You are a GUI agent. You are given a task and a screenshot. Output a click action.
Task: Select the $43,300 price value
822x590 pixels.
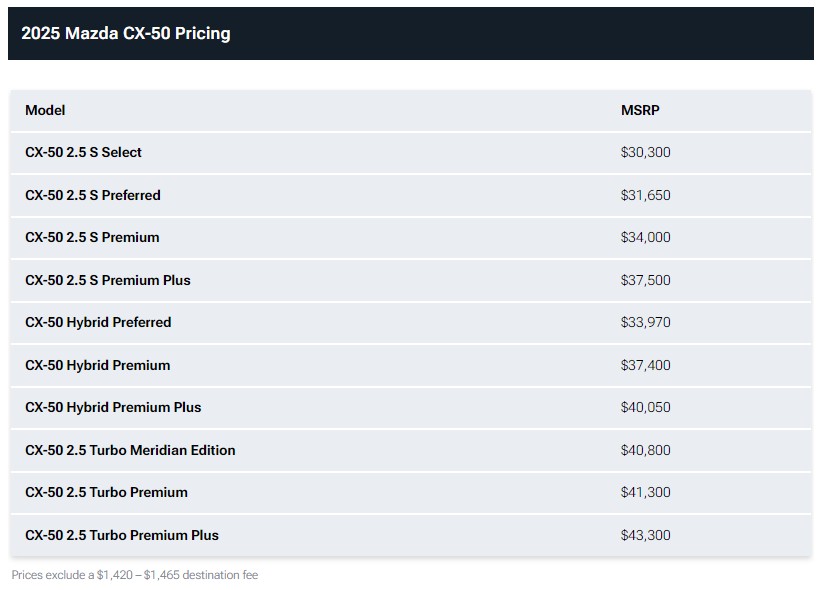coord(645,535)
